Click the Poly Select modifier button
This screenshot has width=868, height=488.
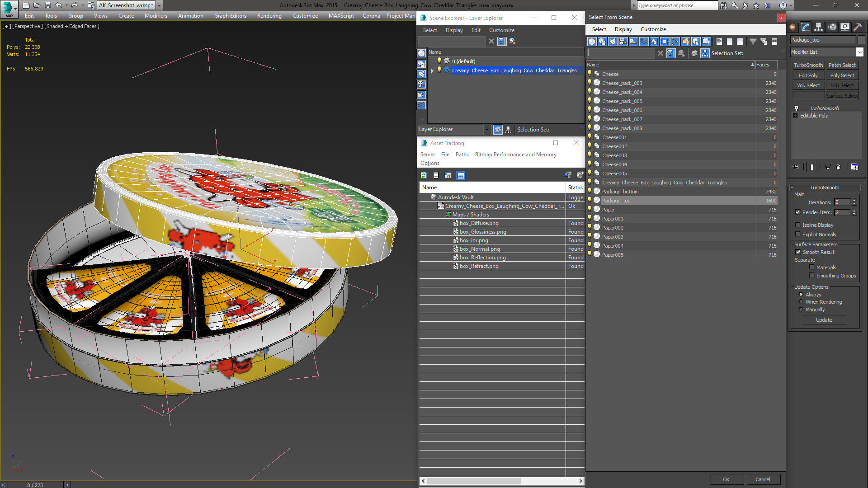click(x=842, y=75)
